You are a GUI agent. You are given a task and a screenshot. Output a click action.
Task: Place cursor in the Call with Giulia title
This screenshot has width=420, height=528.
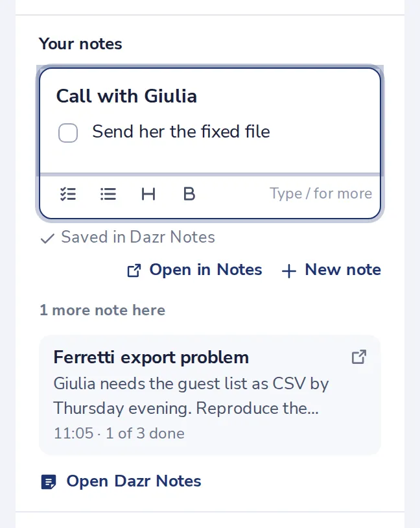[126, 96]
